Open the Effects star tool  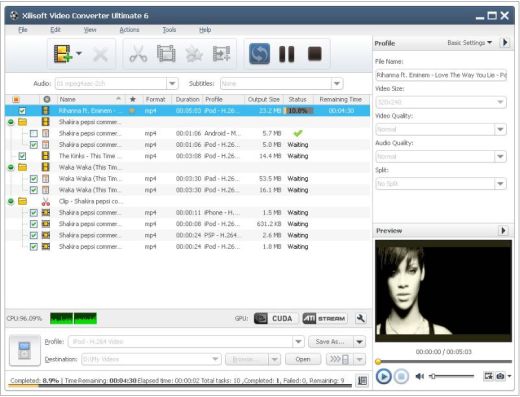click(x=194, y=54)
